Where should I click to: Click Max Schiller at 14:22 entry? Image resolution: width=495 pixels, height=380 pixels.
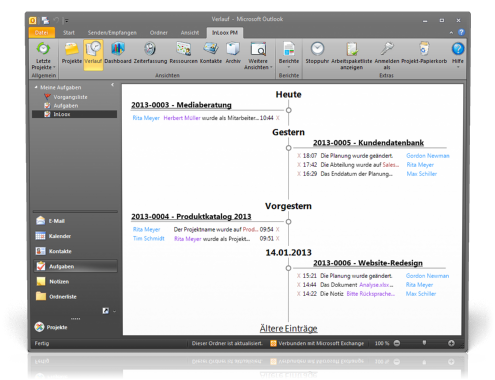coord(421,294)
